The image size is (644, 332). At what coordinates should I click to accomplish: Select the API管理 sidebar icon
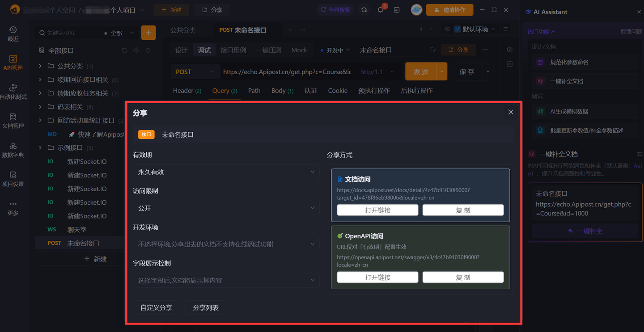(13, 63)
